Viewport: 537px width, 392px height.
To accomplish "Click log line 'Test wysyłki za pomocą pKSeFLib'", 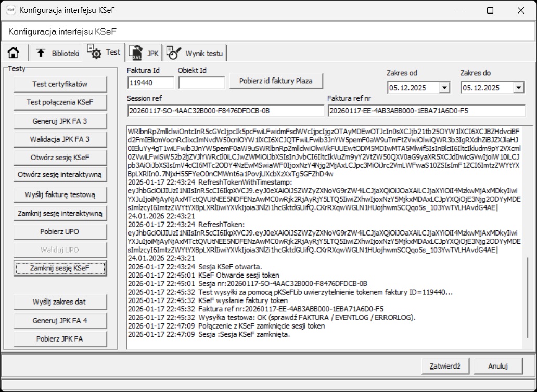I will click(x=290, y=292).
